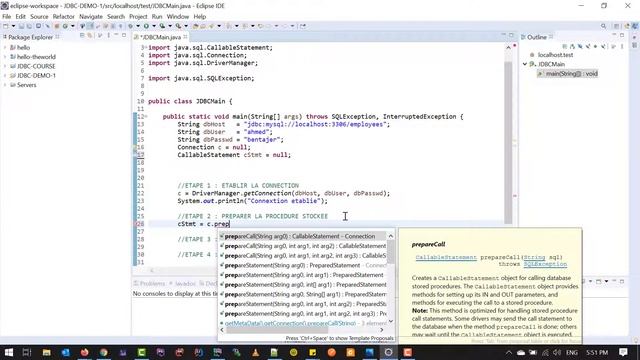This screenshot has height=360, width=640.
Task: Open the Navigate menu
Action: point(91,17)
